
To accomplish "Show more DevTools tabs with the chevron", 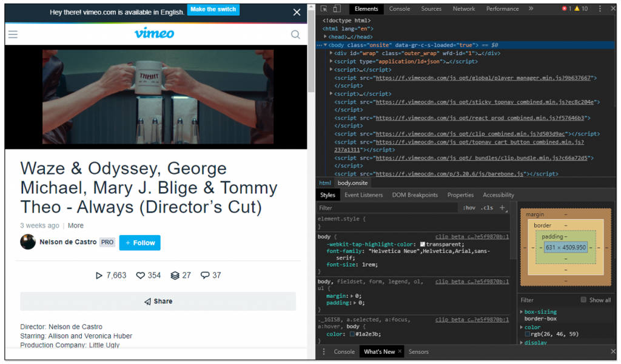I will (x=531, y=8).
